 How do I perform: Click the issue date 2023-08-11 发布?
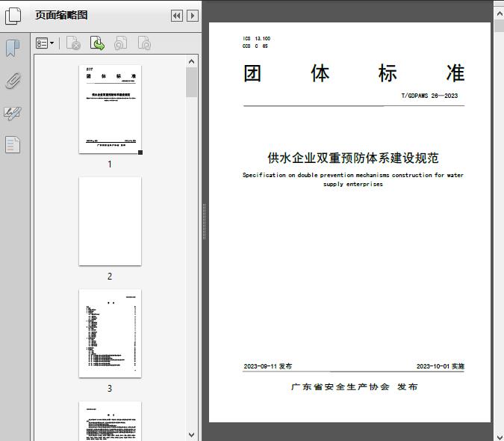(x=268, y=366)
